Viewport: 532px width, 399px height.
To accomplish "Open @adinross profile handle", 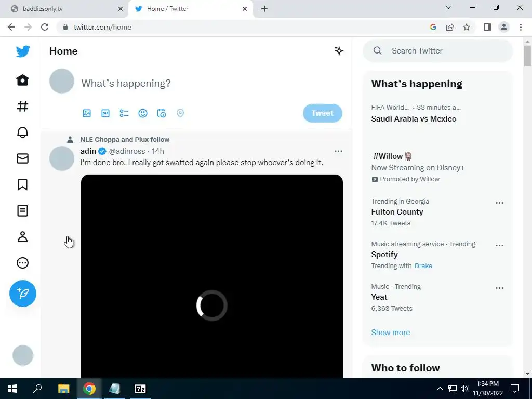I will (127, 151).
